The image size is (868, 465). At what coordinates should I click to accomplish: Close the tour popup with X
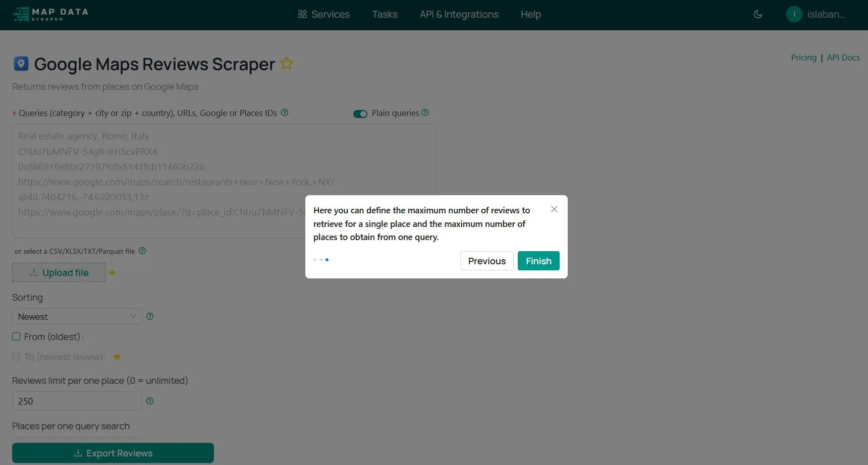click(554, 209)
